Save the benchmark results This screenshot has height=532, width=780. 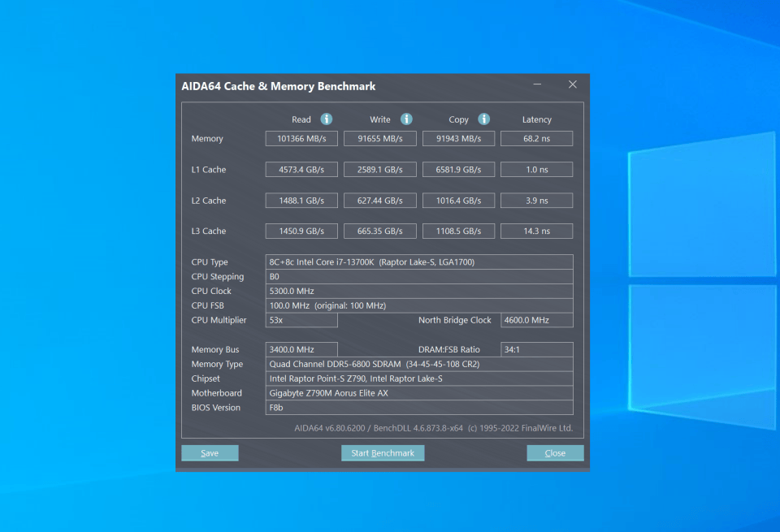pyautogui.click(x=210, y=453)
